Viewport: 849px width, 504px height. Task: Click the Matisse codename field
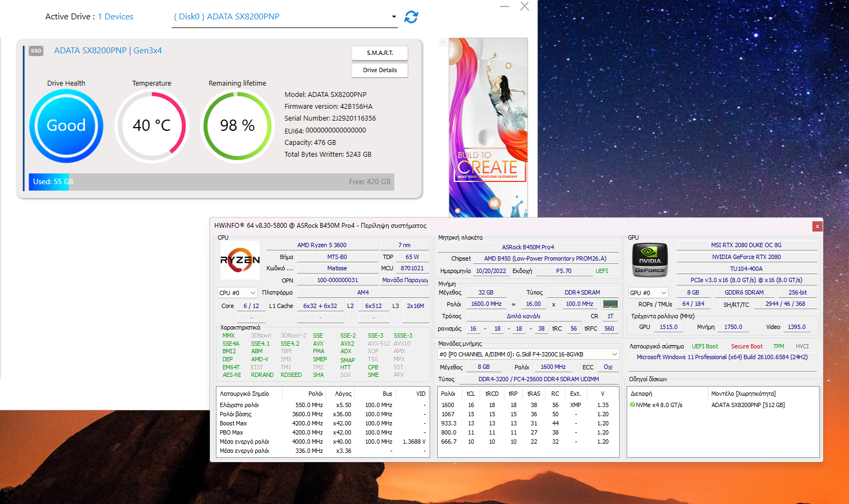337,268
